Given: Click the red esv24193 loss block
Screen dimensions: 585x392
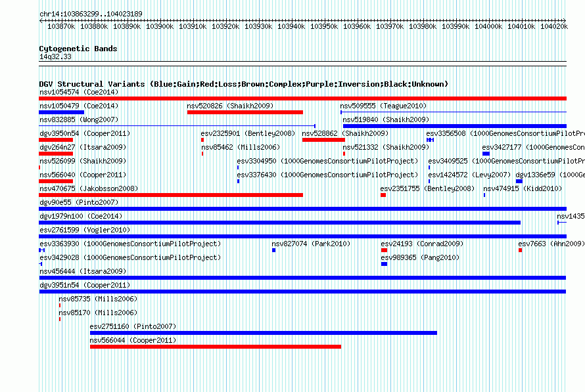Looking at the screenshot, I should [384, 250].
